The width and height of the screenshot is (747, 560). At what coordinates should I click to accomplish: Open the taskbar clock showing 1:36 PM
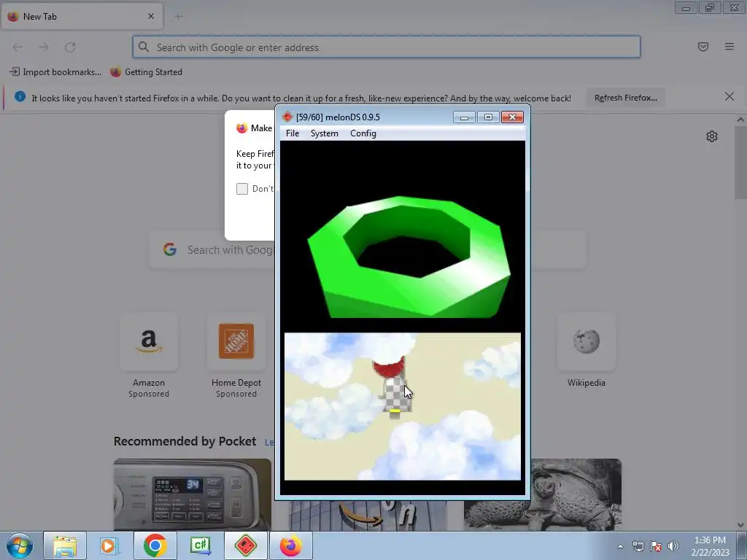(x=710, y=546)
